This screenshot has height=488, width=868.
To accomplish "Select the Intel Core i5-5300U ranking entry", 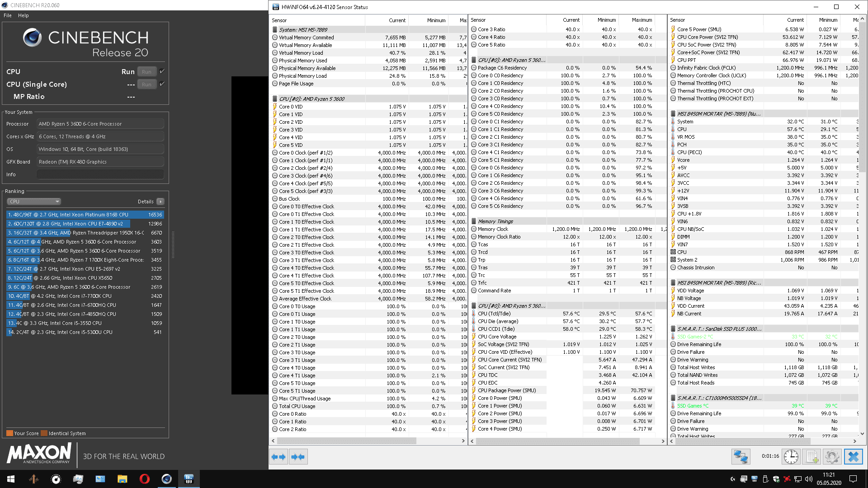I will coord(85,332).
